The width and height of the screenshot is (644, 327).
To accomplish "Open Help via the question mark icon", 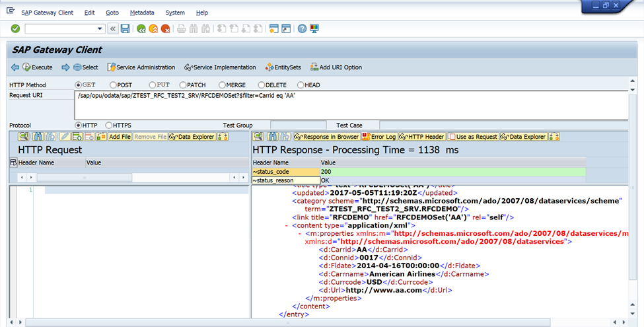I will [x=302, y=29].
